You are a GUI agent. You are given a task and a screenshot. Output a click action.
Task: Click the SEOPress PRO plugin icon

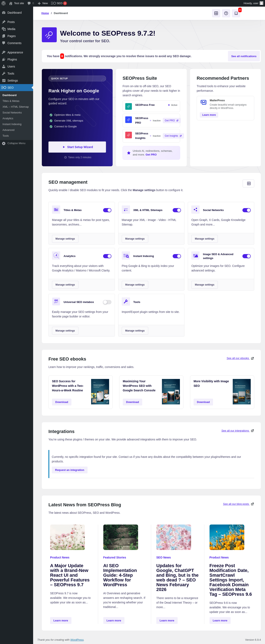tap(129, 120)
